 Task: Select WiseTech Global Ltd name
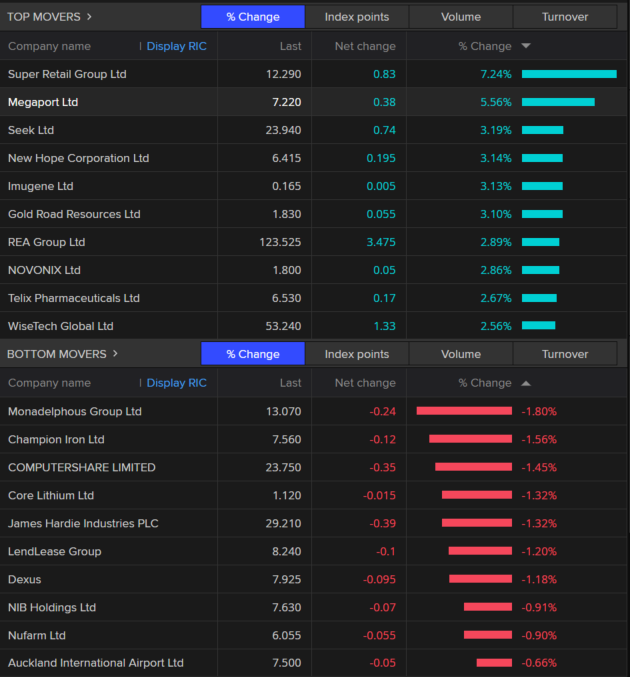tap(61, 326)
